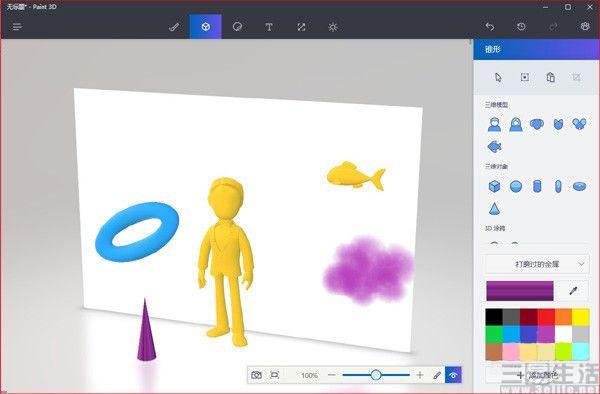The width and height of the screenshot is (600, 394).
Task: Open the hamburger menu
Action: [x=17, y=27]
